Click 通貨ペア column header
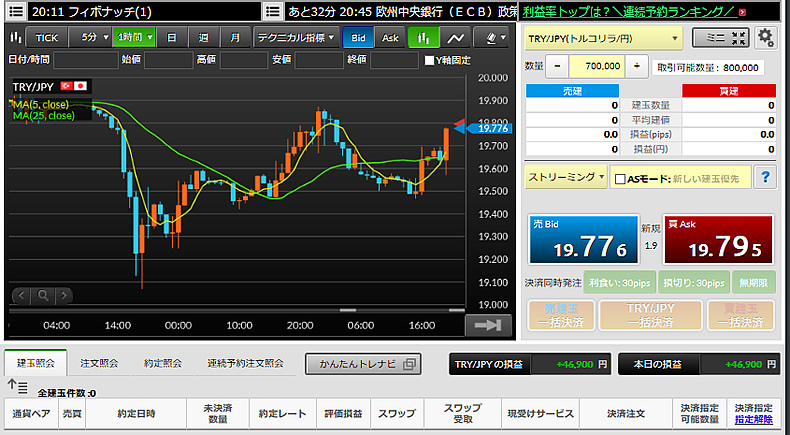 (x=31, y=413)
